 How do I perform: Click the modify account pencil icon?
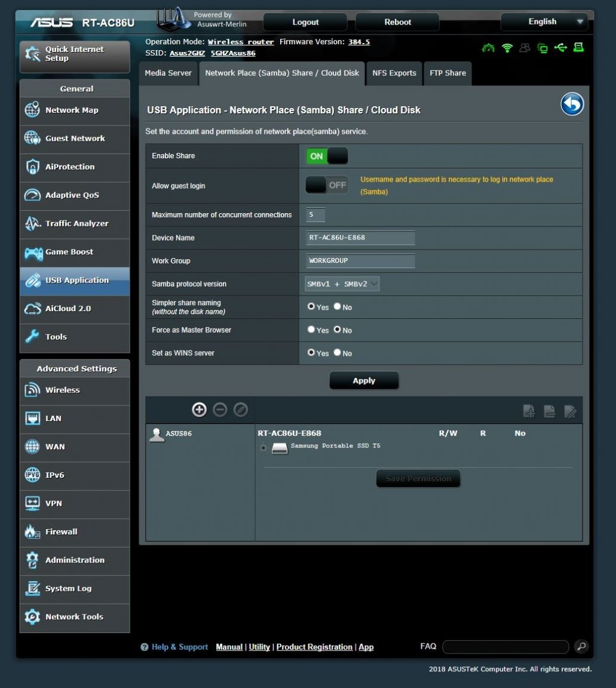(241, 410)
